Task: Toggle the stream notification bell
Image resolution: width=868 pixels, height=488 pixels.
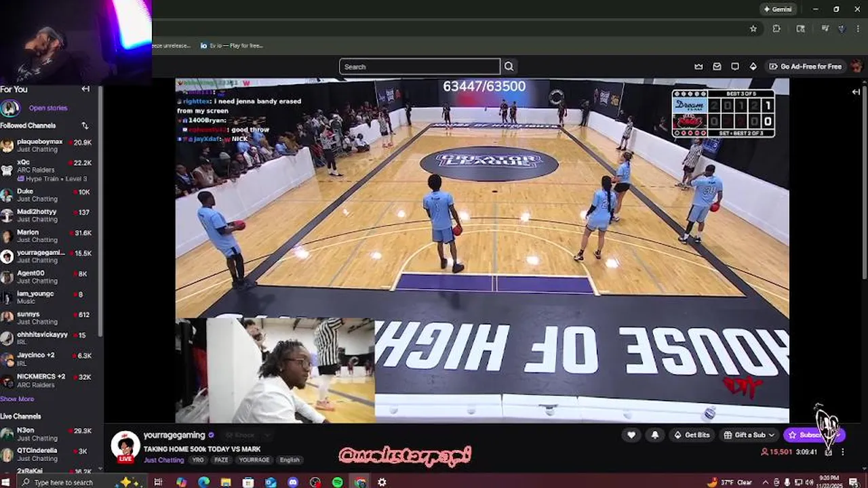Action: point(654,435)
